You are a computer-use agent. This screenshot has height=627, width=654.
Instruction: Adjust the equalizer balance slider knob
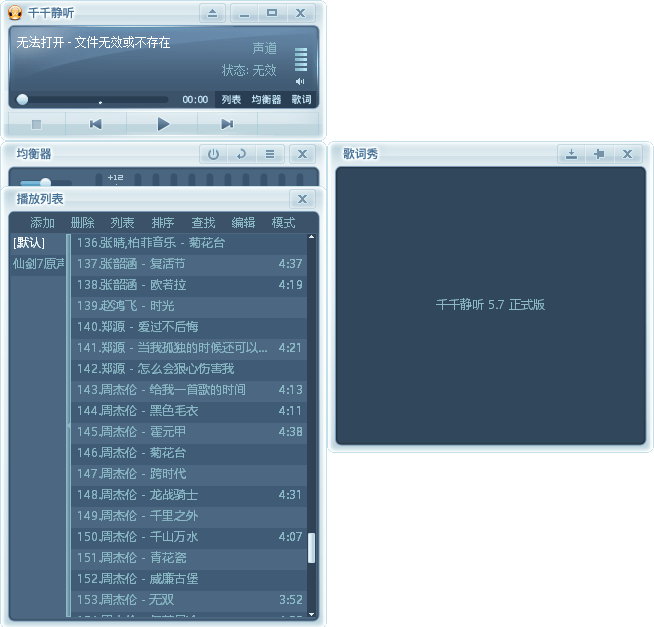click(45, 182)
